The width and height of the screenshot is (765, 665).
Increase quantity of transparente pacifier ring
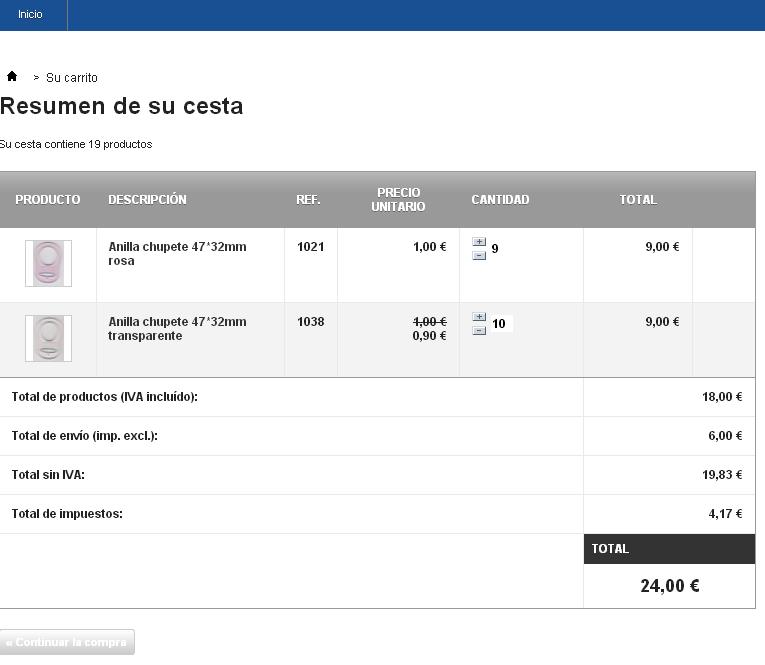tap(479, 317)
